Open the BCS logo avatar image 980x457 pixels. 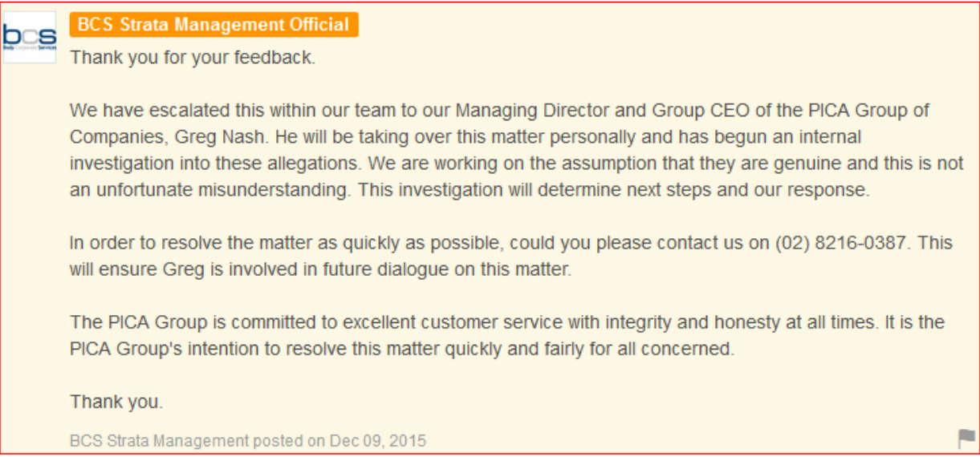tap(30, 37)
